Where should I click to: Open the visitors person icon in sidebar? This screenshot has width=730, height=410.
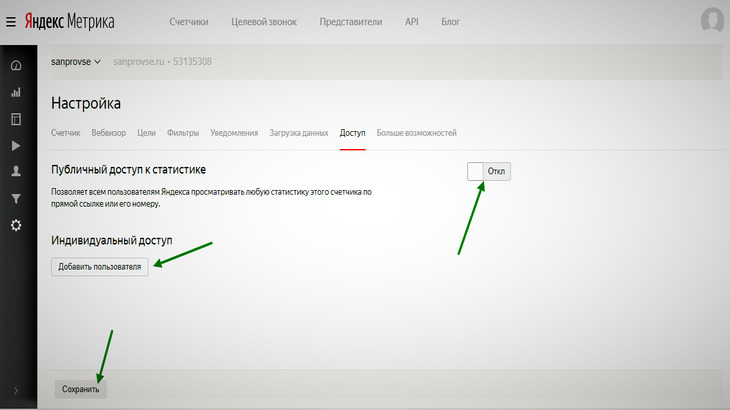(x=16, y=171)
